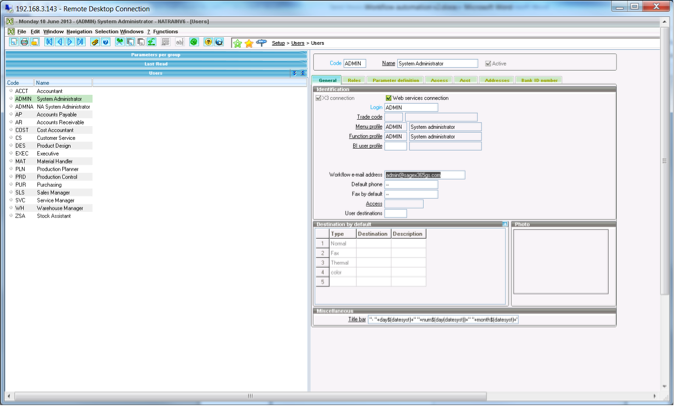Click the green star icon

pyautogui.click(x=237, y=43)
